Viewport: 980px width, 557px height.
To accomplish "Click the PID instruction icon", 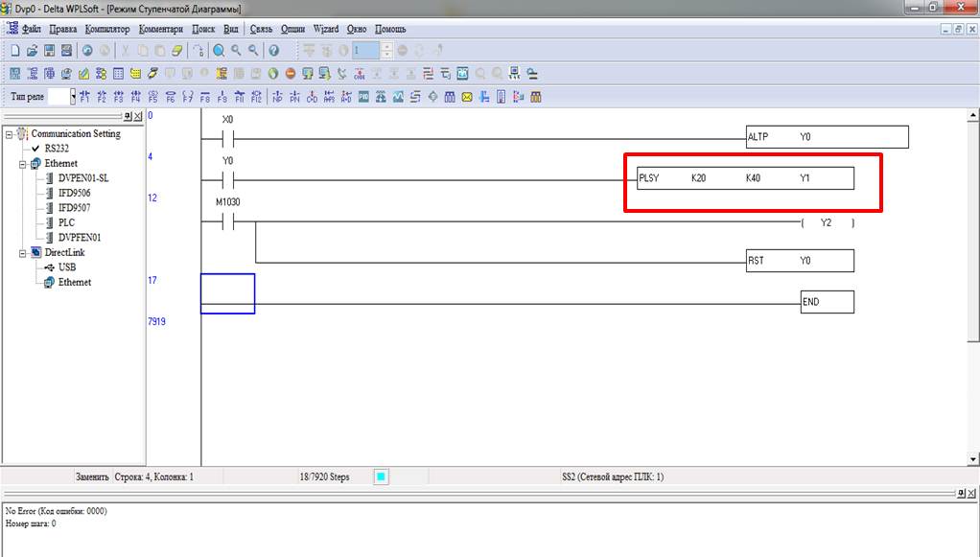I will point(363,96).
